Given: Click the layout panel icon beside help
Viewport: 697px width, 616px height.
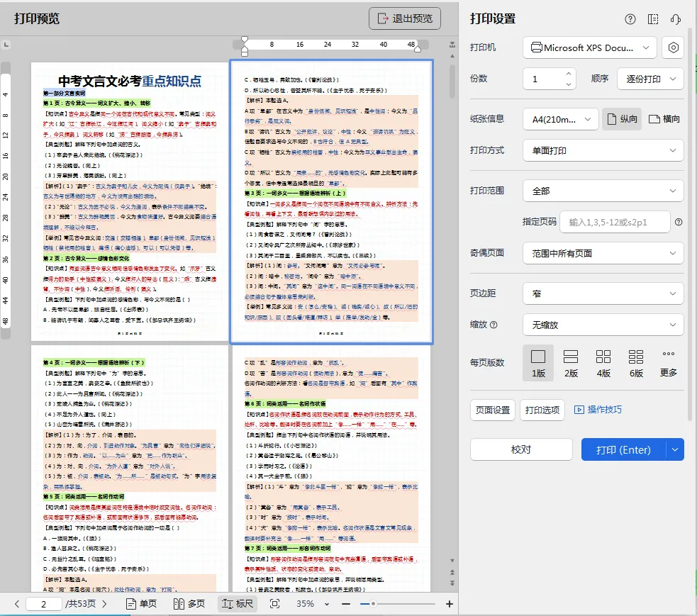Looking at the screenshot, I should coord(653,19).
